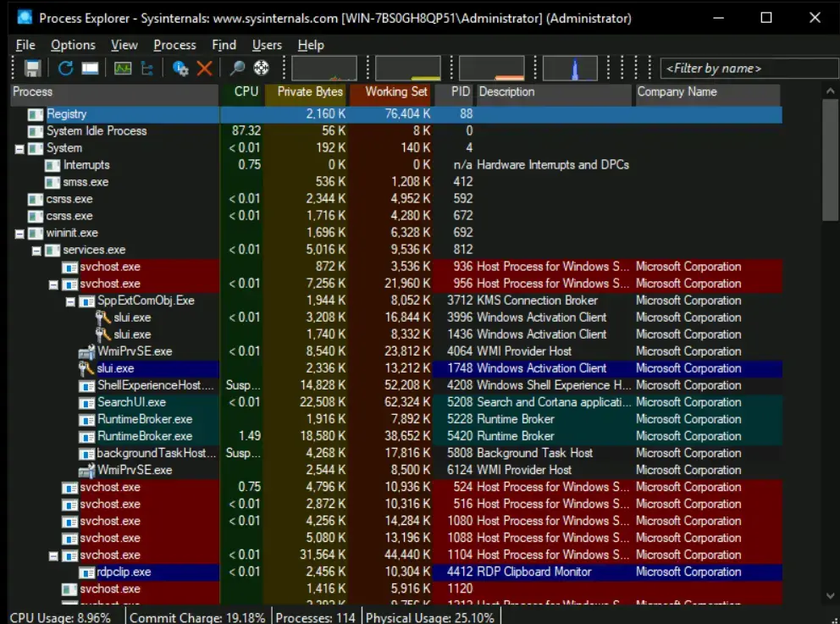Viewport: 840px width, 624px height.
Task: Collapse the SppExtComObj.Exe tree node
Action: tap(70, 301)
